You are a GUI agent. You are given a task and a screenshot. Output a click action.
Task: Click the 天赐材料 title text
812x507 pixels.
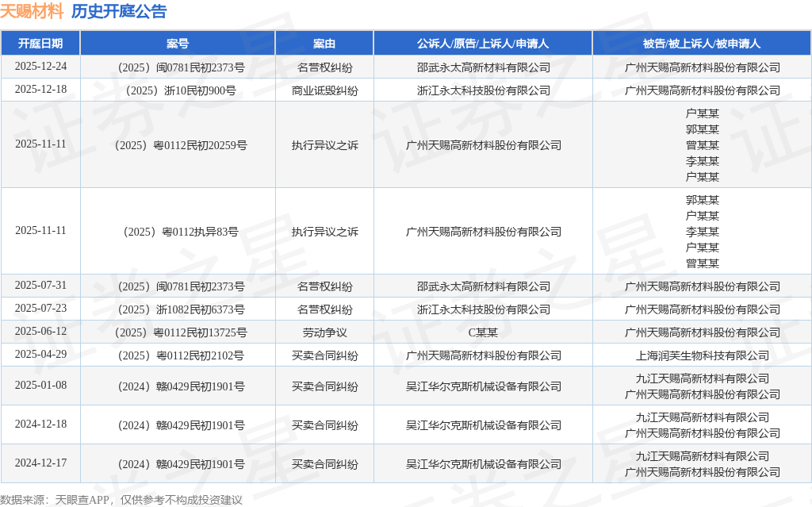pyautogui.click(x=32, y=11)
